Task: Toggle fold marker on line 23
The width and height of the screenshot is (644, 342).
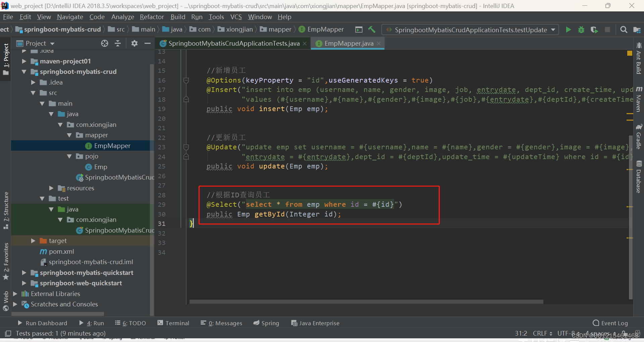Action: pos(186,147)
